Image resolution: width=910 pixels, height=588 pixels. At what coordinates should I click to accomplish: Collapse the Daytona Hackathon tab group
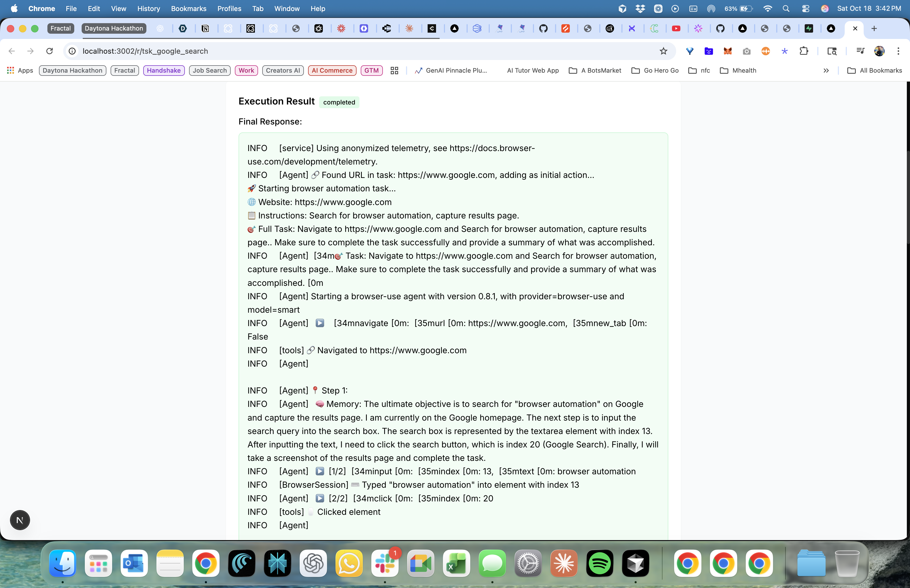[x=114, y=28]
